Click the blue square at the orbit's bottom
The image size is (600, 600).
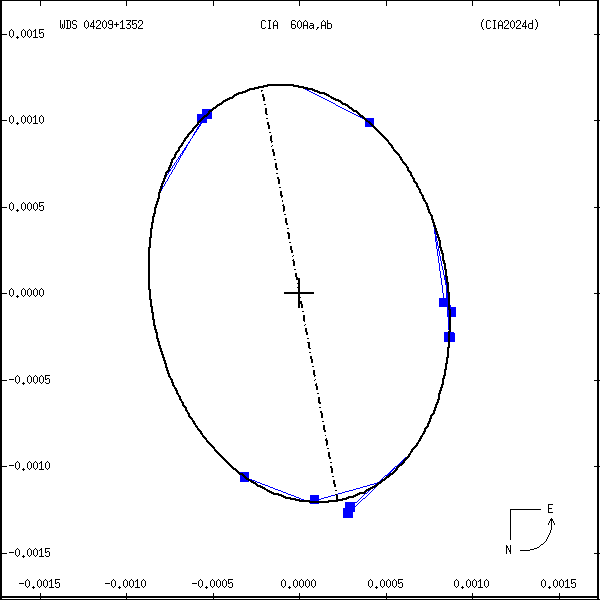coord(314,499)
